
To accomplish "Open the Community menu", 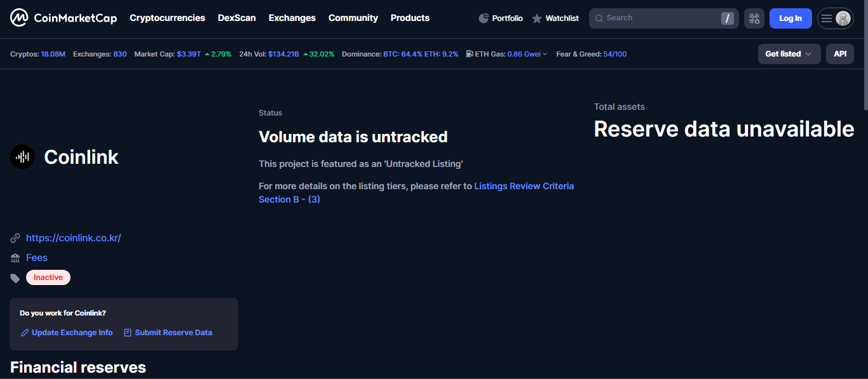I will coord(353,18).
